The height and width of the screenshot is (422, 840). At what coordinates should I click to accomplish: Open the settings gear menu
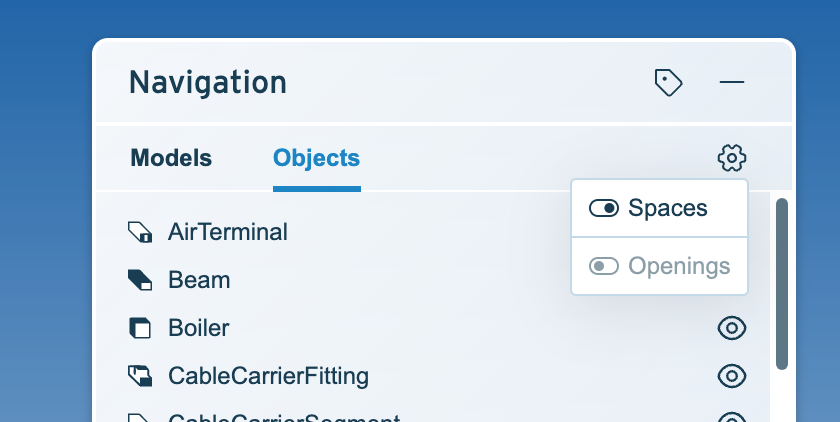click(x=732, y=158)
